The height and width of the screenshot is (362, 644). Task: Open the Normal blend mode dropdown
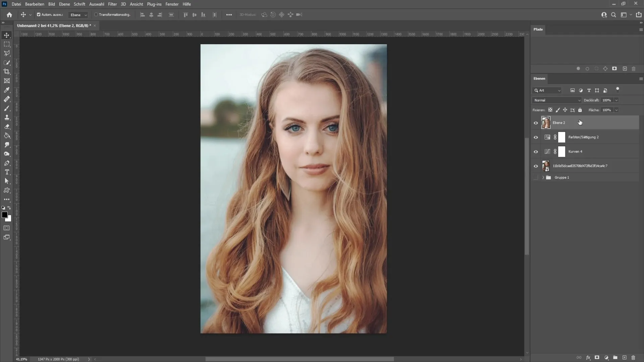pos(557,100)
